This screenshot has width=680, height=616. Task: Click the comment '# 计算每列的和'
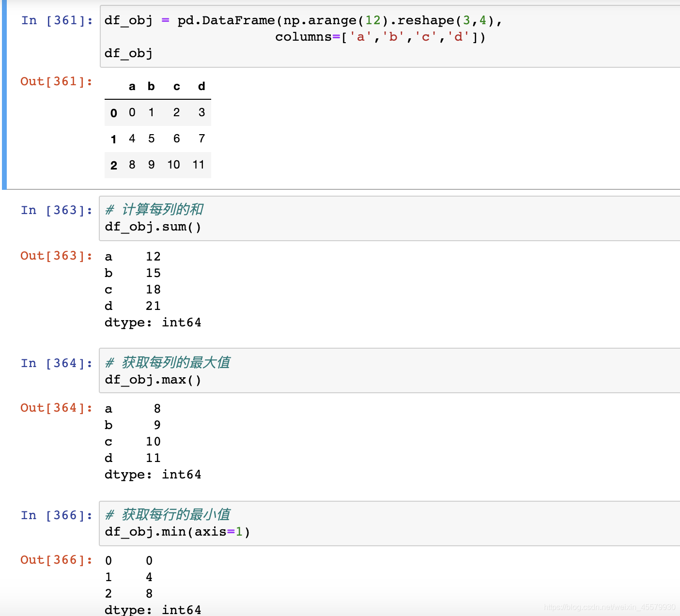point(155,210)
